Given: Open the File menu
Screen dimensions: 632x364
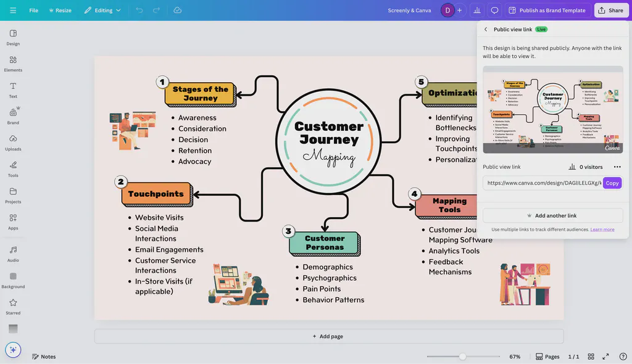Looking at the screenshot, I should [x=33, y=10].
